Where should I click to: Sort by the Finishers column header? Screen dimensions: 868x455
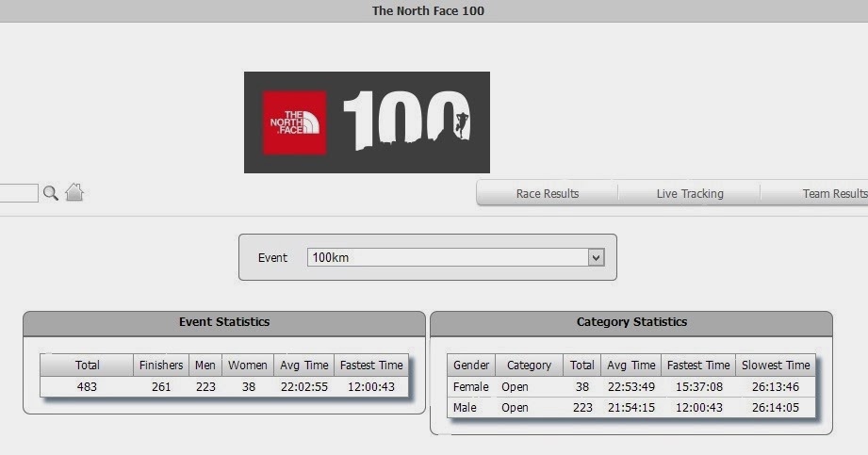coord(161,366)
